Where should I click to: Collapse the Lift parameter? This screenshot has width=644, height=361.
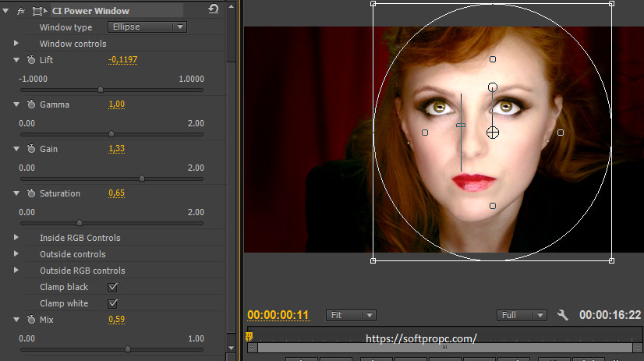(x=16, y=60)
